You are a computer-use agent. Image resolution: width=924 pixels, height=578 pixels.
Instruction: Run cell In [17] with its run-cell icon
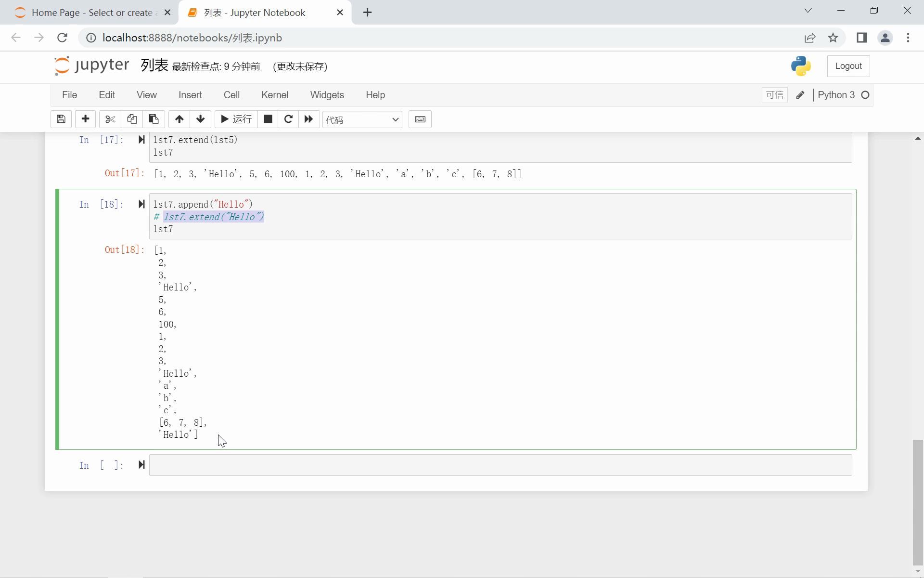[x=141, y=140]
